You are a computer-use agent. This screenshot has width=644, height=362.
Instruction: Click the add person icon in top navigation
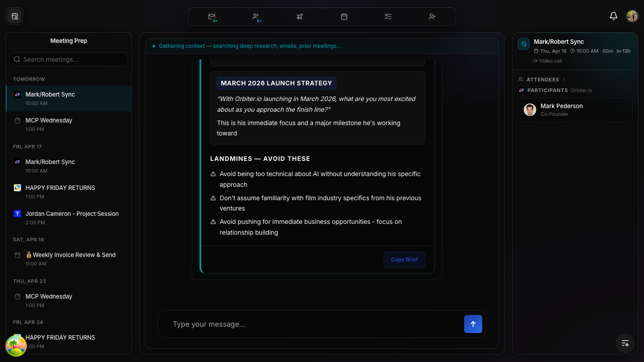point(432,17)
